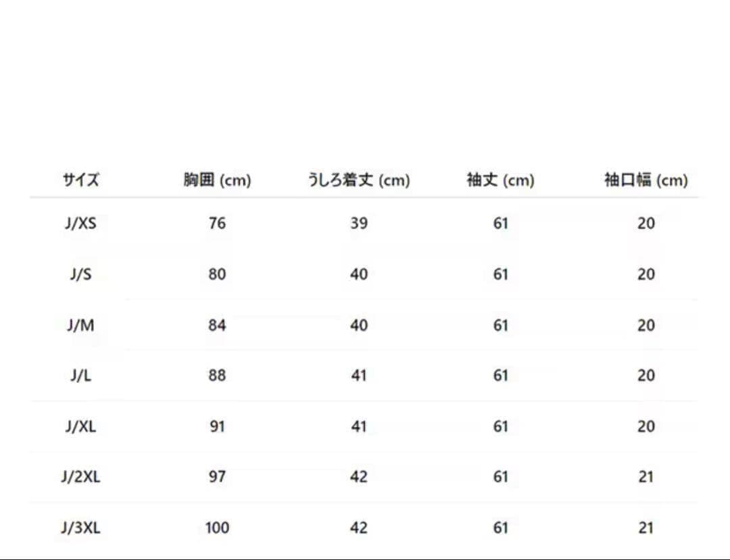The image size is (730, 560).
Task: Click cuff width 21 in J/3XL row
Action: (646, 528)
